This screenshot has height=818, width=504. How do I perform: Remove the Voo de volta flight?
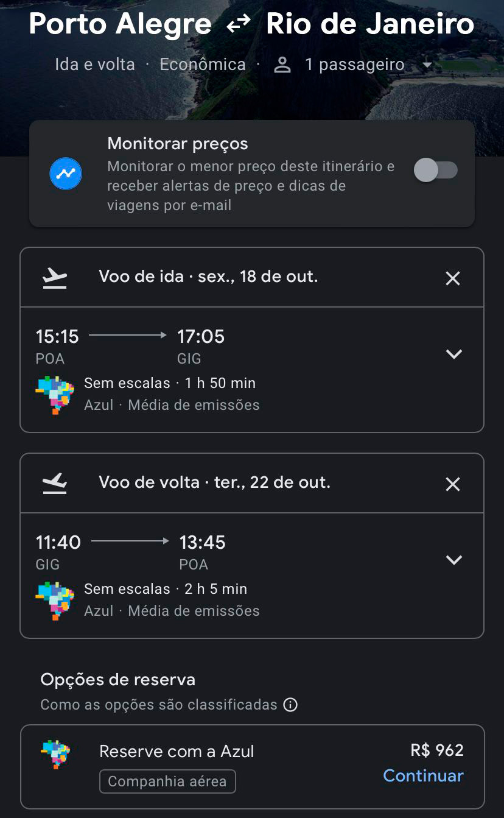(x=453, y=484)
